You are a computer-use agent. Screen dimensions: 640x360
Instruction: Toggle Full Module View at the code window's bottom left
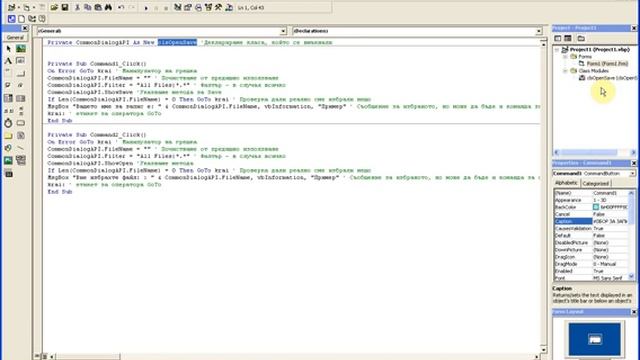coord(44,356)
